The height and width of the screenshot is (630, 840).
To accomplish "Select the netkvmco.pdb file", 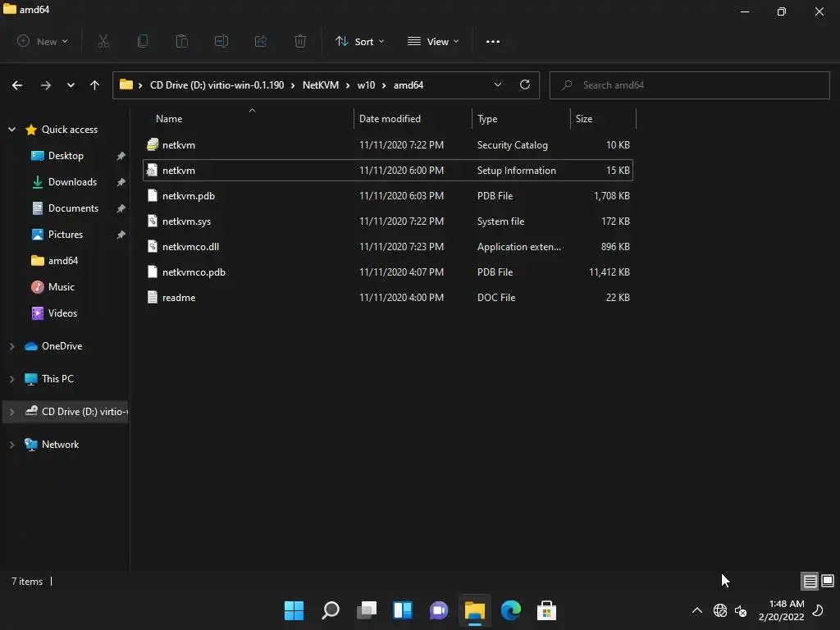I will point(388,272).
